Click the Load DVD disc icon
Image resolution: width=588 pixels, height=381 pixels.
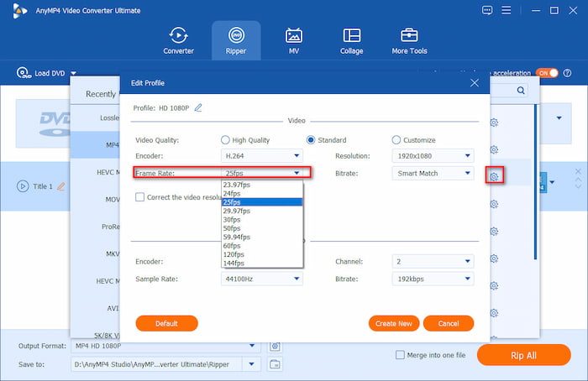24,73
